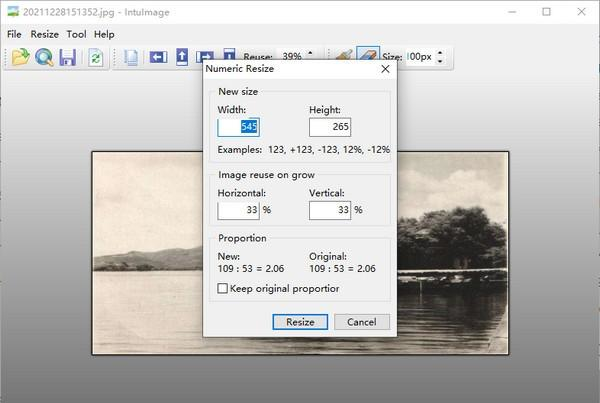Click the Horizontal reuse percent field

(238, 210)
